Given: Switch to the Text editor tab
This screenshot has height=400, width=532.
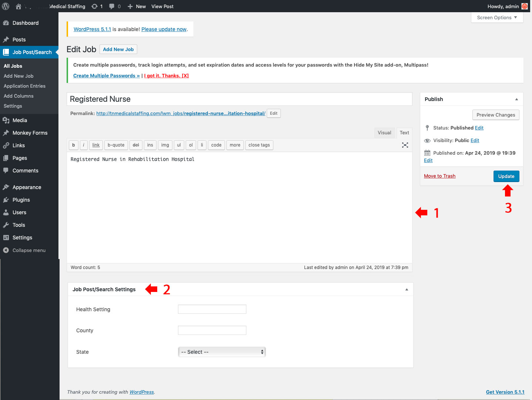Looking at the screenshot, I should 404,132.
